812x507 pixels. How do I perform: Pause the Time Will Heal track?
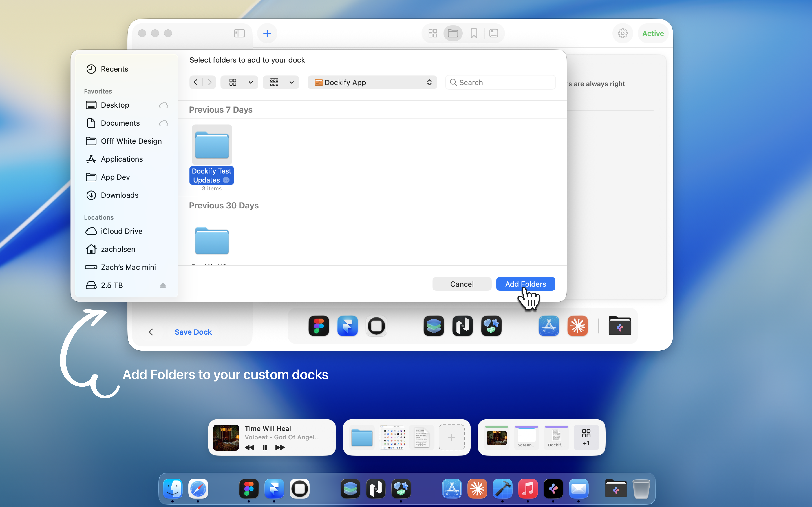pyautogui.click(x=265, y=447)
